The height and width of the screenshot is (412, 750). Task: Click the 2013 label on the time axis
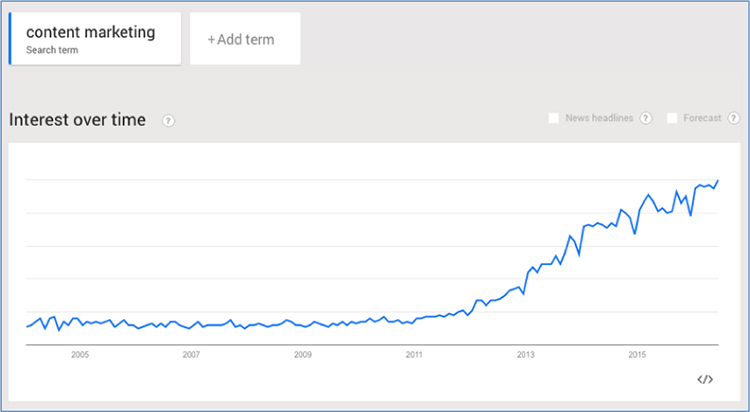point(526,355)
